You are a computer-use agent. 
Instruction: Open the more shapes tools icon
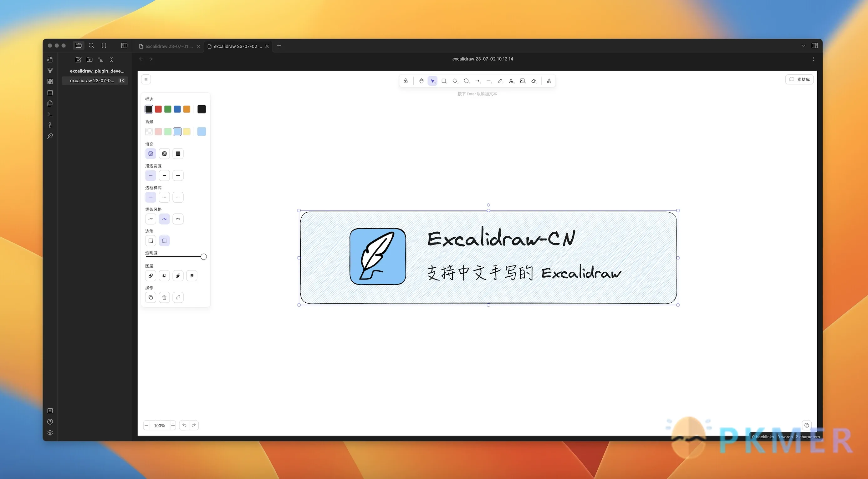coord(549,81)
